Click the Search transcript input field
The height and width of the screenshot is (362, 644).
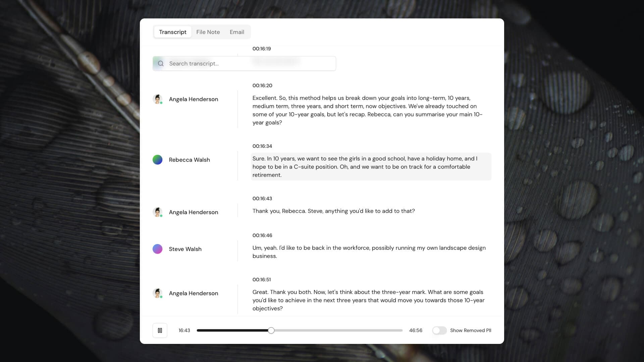[x=248, y=64]
